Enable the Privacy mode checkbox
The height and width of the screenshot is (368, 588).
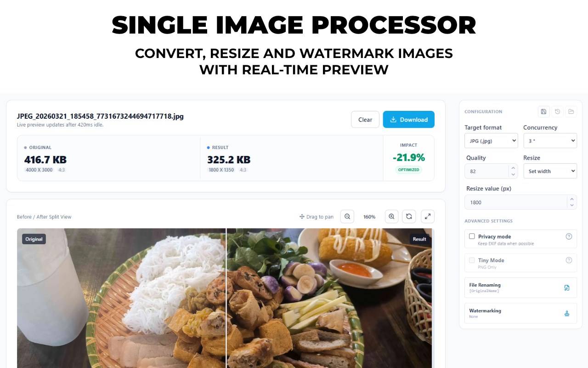(x=472, y=236)
